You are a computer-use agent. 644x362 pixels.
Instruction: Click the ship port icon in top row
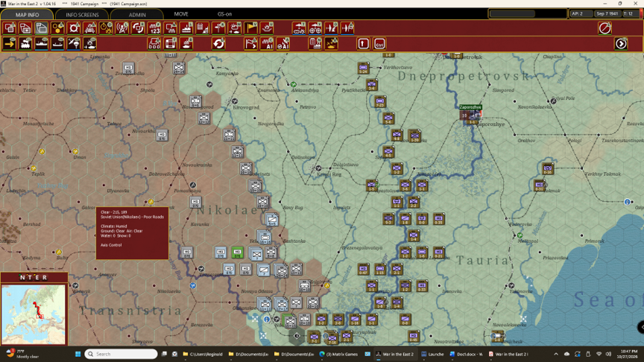(186, 28)
